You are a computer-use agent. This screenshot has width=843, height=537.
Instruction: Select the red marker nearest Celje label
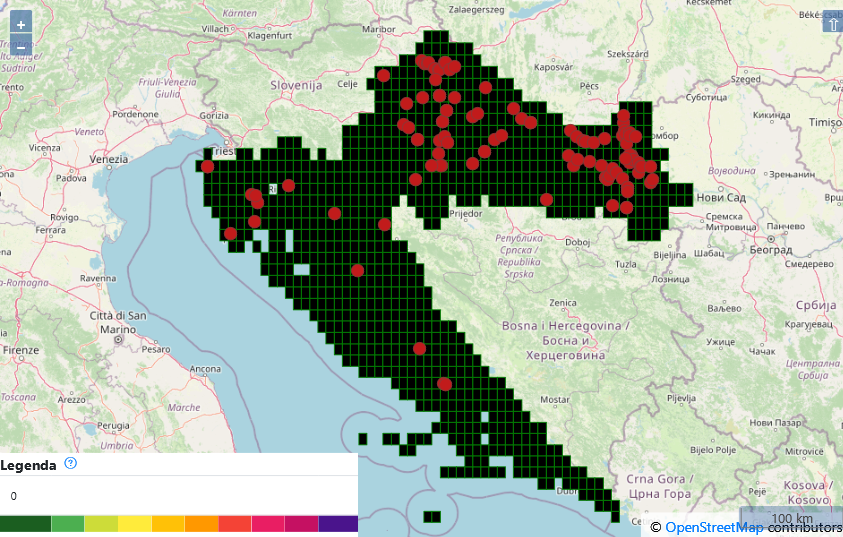(x=383, y=75)
